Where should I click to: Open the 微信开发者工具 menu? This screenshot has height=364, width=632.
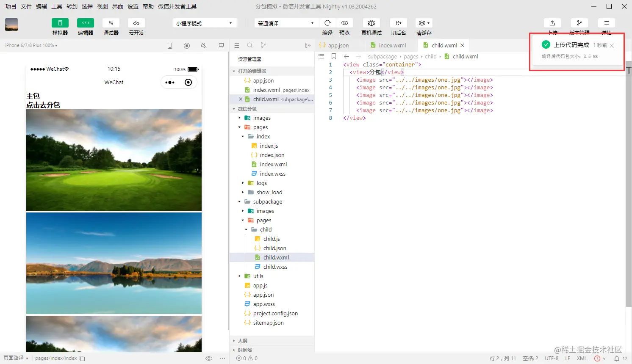point(177,6)
